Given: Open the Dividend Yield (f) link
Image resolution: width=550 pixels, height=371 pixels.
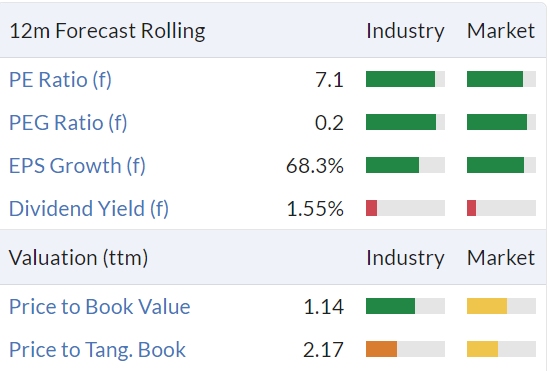Looking at the screenshot, I should tap(89, 208).
